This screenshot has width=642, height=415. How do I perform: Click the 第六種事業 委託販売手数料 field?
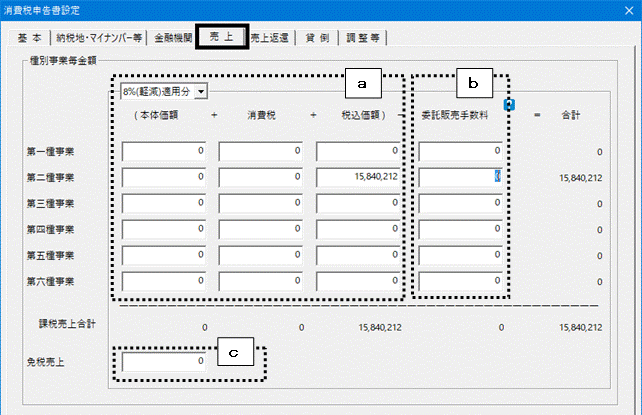click(460, 282)
